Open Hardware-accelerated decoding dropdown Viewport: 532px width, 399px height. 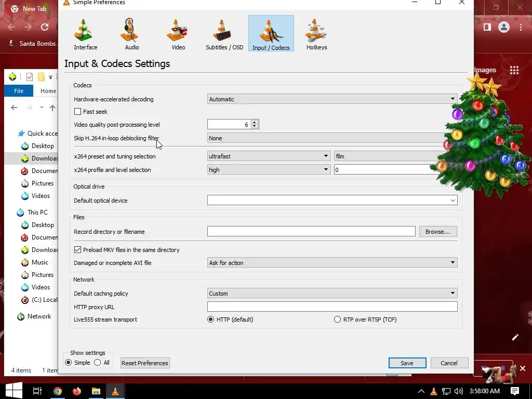click(332, 99)
